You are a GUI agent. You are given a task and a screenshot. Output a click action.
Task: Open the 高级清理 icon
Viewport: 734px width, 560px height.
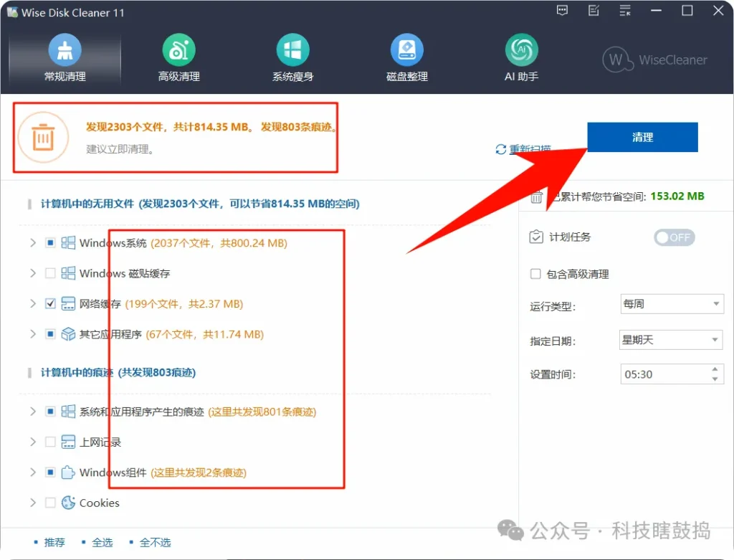point(178,49)
